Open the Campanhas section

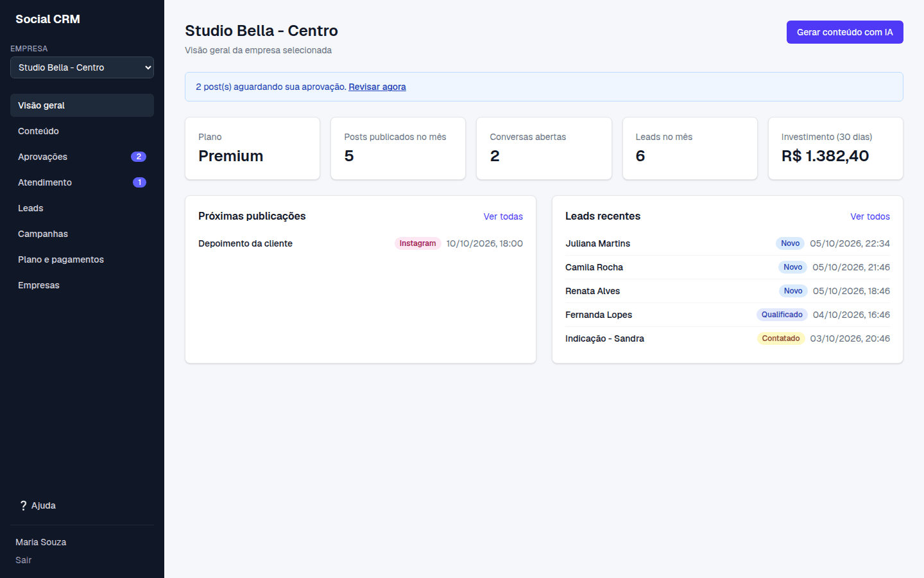coord(82,234)
